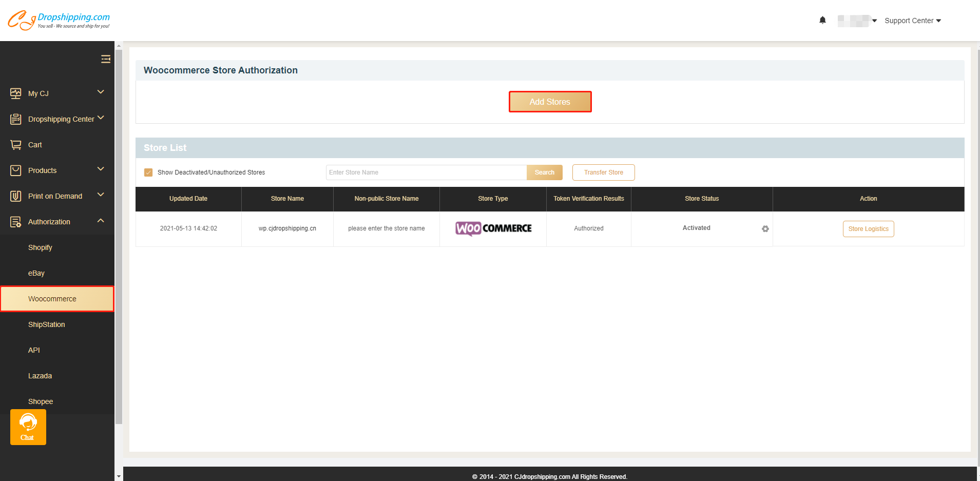980x481 pixels.
Task: Click the Store Logistics button
Action: point(868,229)
